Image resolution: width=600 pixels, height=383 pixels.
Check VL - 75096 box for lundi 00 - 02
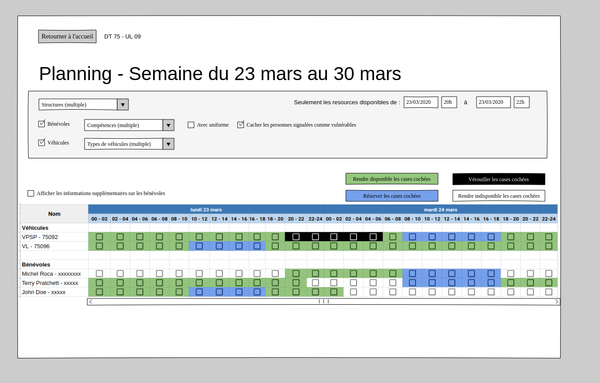99,246
